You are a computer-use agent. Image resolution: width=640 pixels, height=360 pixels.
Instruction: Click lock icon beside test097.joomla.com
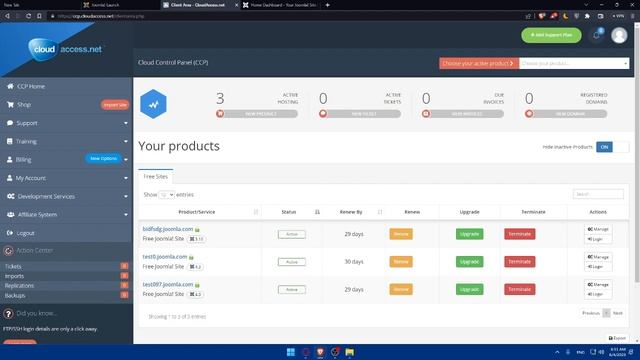click(x=197, y=285)
